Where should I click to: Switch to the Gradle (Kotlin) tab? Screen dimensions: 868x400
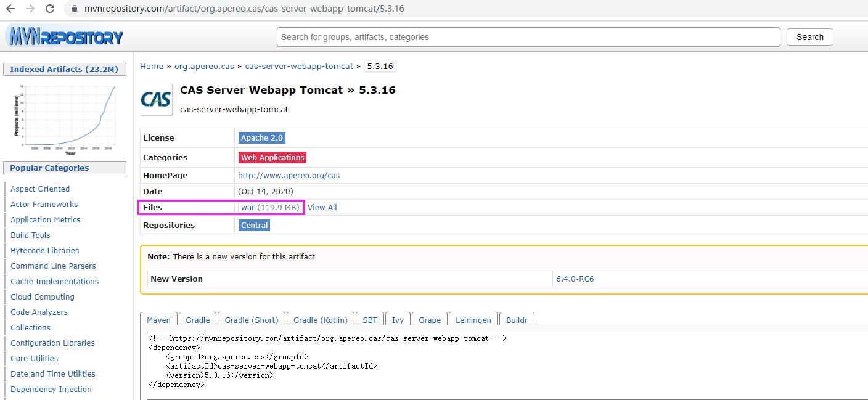pyautogui.click(x=321, y=320)
